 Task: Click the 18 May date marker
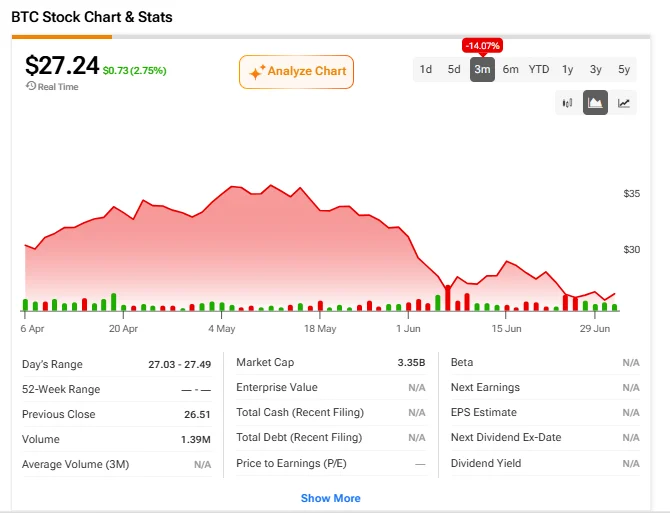pos(320,328)
